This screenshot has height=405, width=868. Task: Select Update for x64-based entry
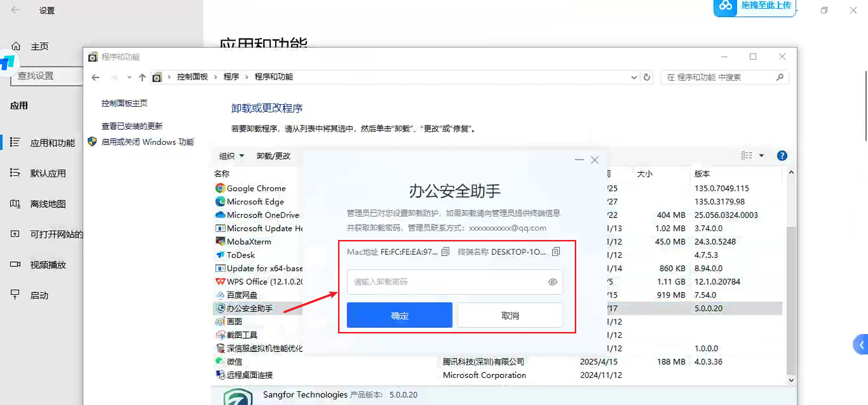259,269
